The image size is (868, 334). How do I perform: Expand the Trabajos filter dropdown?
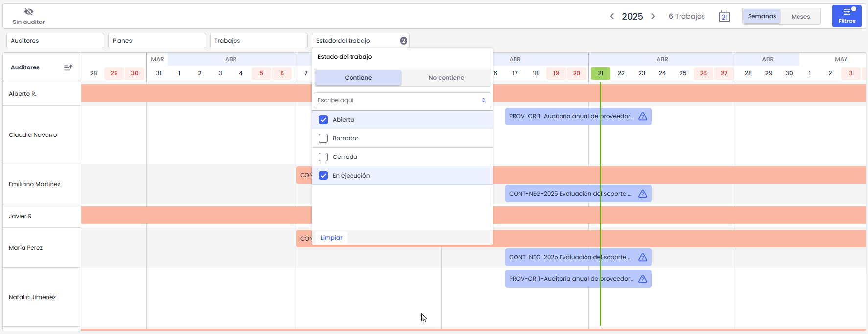point(258,41)
